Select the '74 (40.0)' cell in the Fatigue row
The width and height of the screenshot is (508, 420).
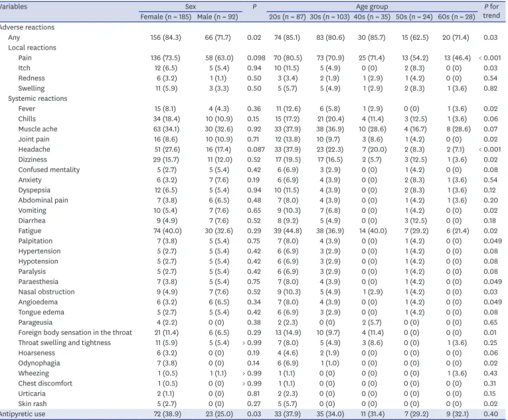click(167, 231)
